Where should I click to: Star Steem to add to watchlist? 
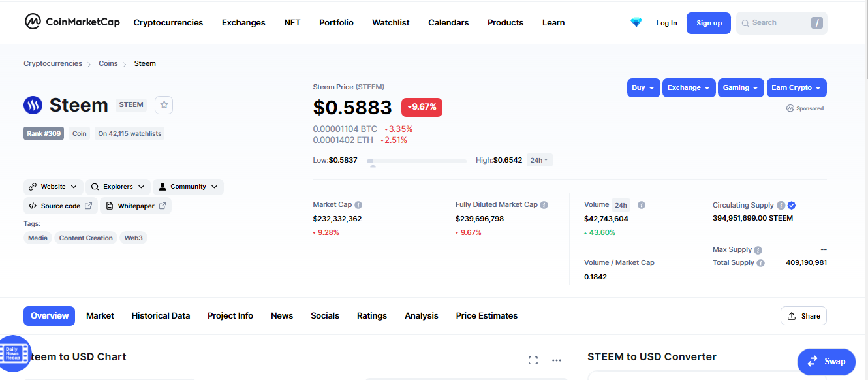[x=164, y=104]
